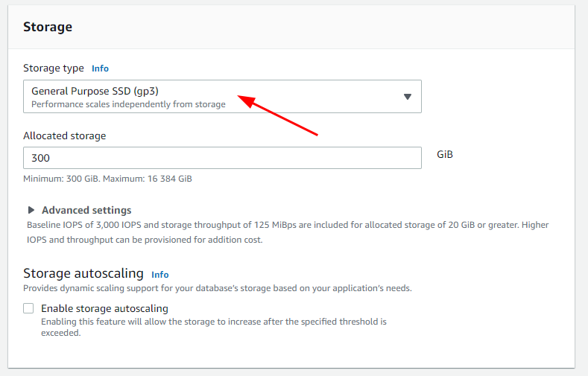Expand the Advanced settings section label
This screenshot has width=588, height=376.
pos(86,210)
